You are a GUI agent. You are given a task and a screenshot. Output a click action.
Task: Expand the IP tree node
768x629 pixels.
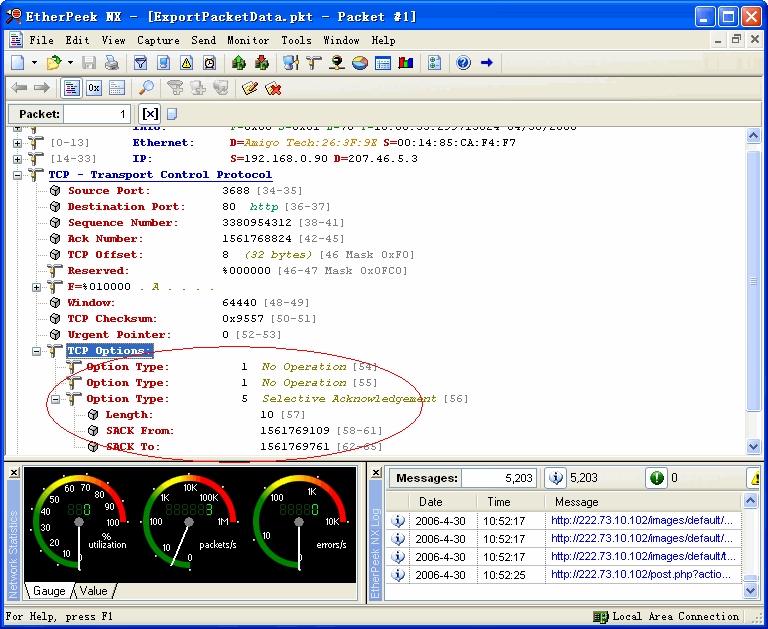coord(18,159)
